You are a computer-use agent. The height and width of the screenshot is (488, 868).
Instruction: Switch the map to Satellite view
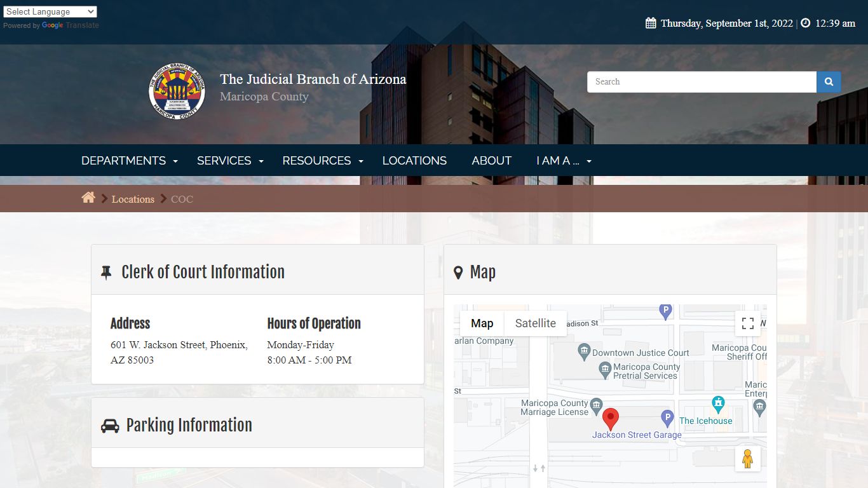535,323
